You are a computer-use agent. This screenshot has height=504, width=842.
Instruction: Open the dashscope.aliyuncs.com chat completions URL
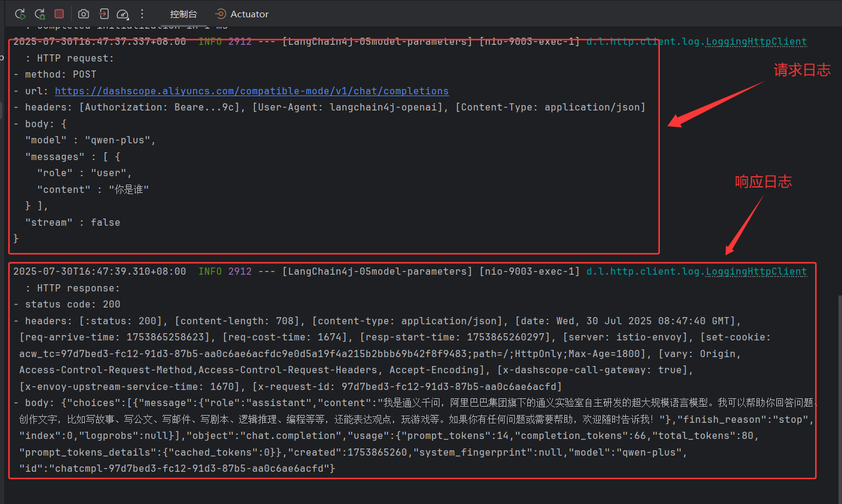pos(251,91)
